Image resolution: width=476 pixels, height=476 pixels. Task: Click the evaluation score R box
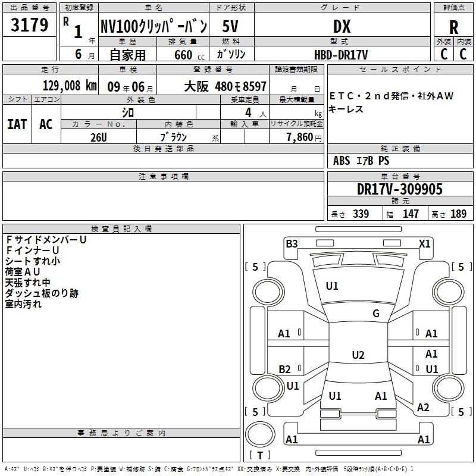(x=454, y=26)
